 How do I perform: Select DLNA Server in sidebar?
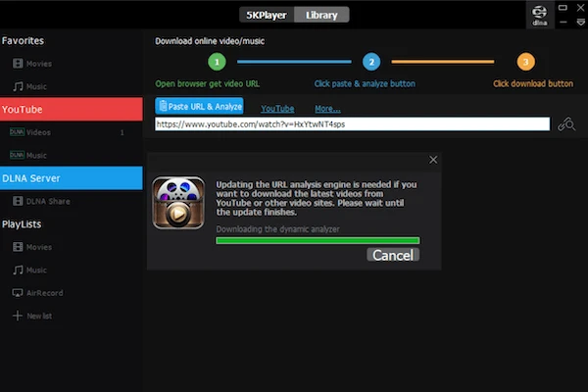[x=72, y=178]
